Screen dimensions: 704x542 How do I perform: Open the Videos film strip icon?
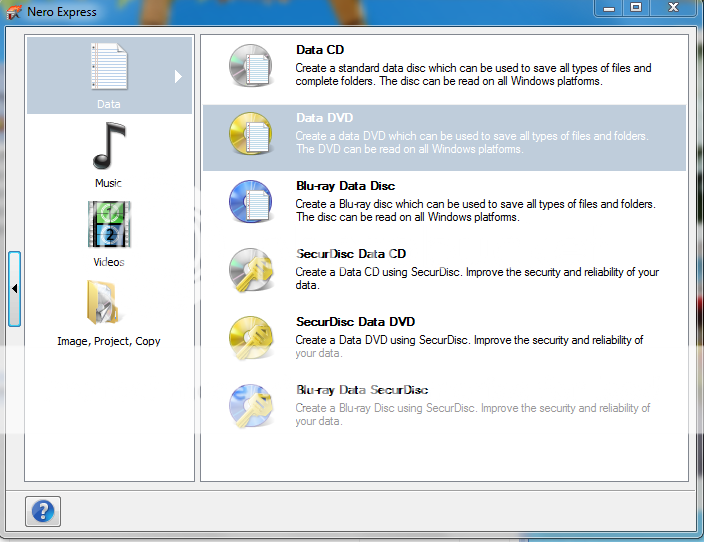pos(109,224)
